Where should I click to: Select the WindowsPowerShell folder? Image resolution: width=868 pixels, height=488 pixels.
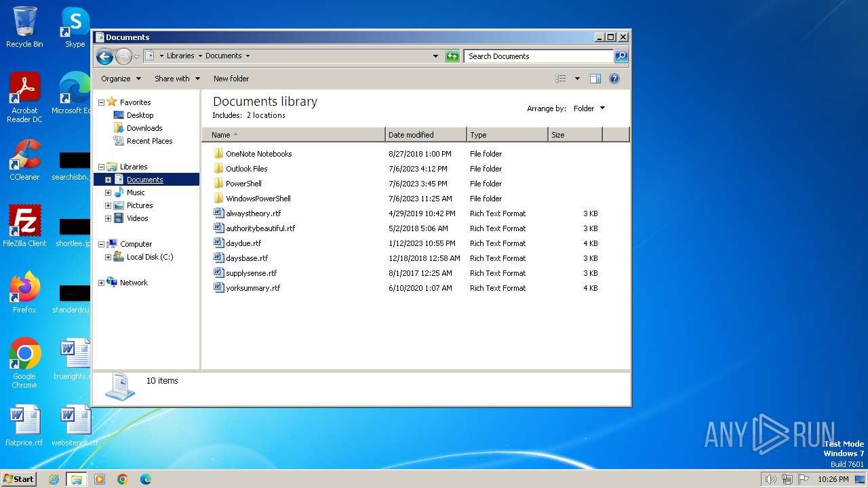pos(258,199)
